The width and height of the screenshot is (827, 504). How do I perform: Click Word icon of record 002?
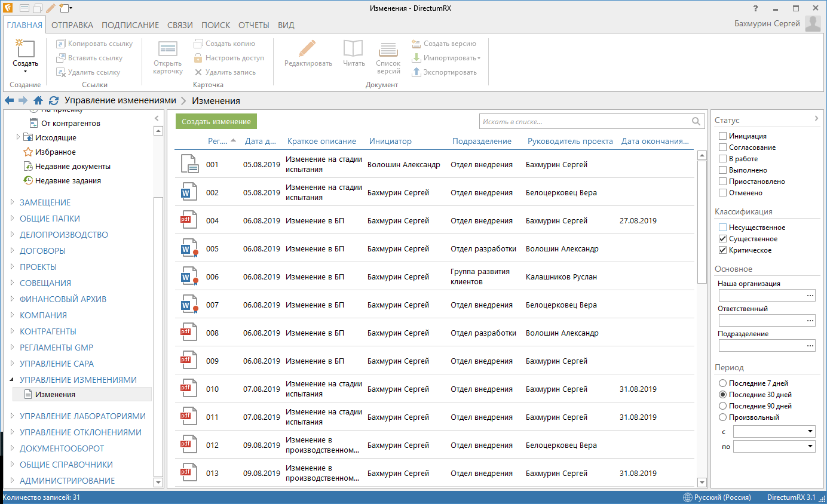[189, 192]
